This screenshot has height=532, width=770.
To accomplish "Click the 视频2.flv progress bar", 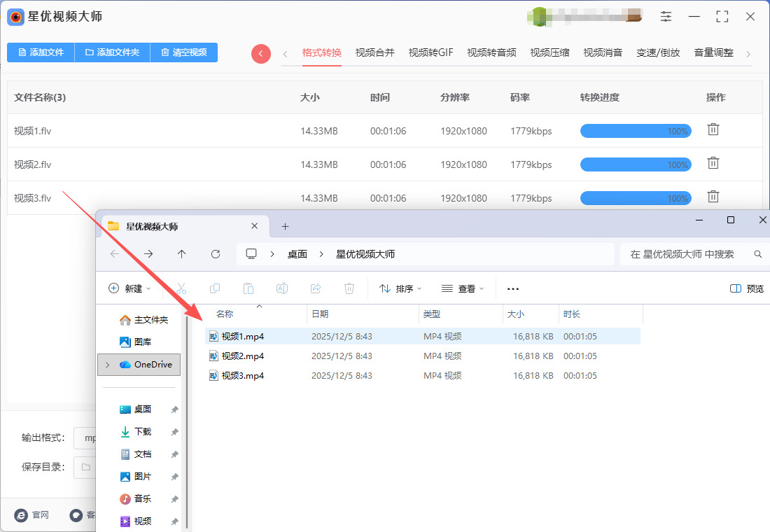I will coord(636,164).
